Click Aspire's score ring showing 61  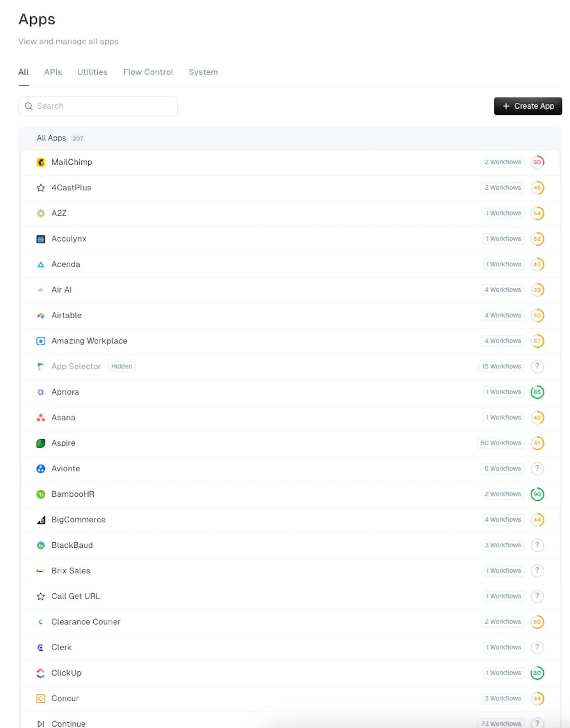pos(537,443)
